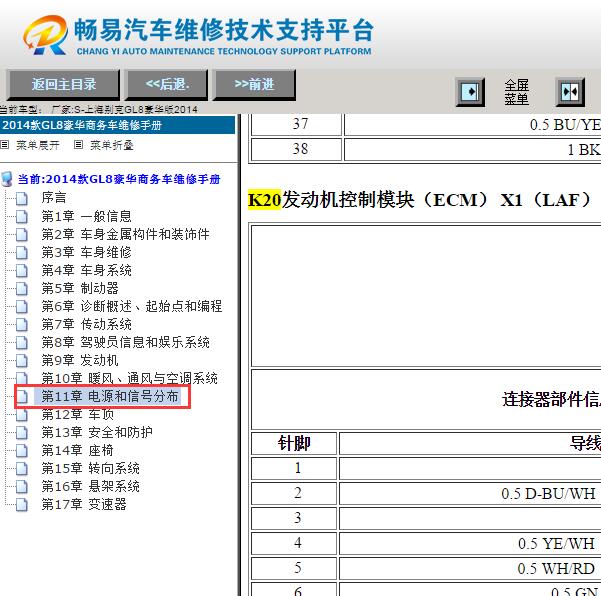Open 第15章 转向系统
Image resolution: width=601 pixels, height=596 pixels.
[90, 468]
